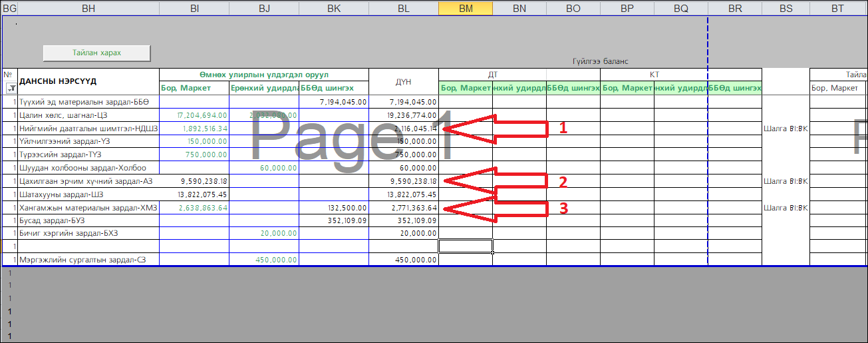Select the BM column header
Image resolution: width=868 pixels, height=343 pixels.
coord(466,8)
